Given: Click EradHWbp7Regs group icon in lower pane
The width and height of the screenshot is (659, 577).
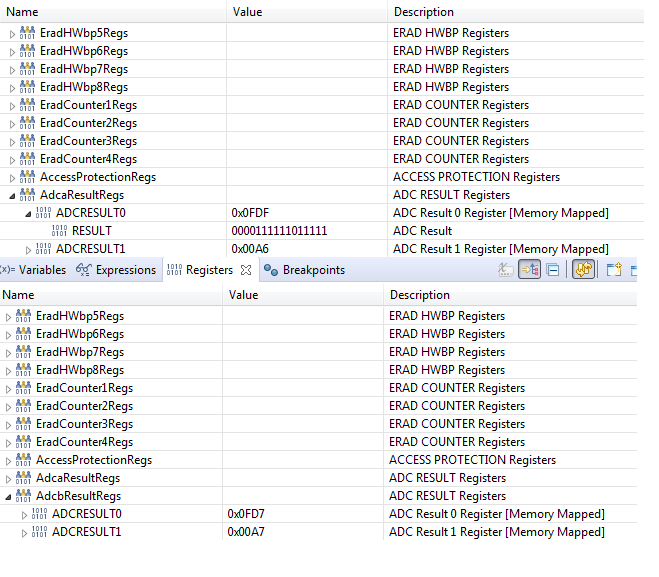Looking at the screenshot, I should (24, 351).
